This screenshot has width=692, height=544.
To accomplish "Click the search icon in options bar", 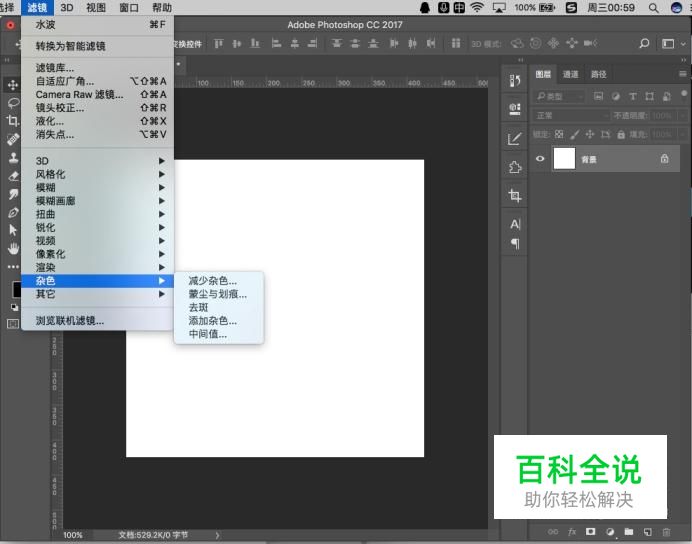I will 644,43.
